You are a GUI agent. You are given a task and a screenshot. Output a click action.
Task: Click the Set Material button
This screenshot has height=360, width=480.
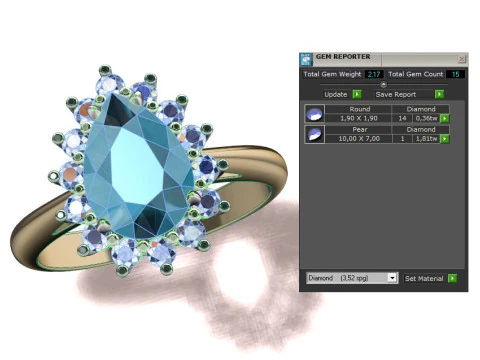click(x=424, y=278)
